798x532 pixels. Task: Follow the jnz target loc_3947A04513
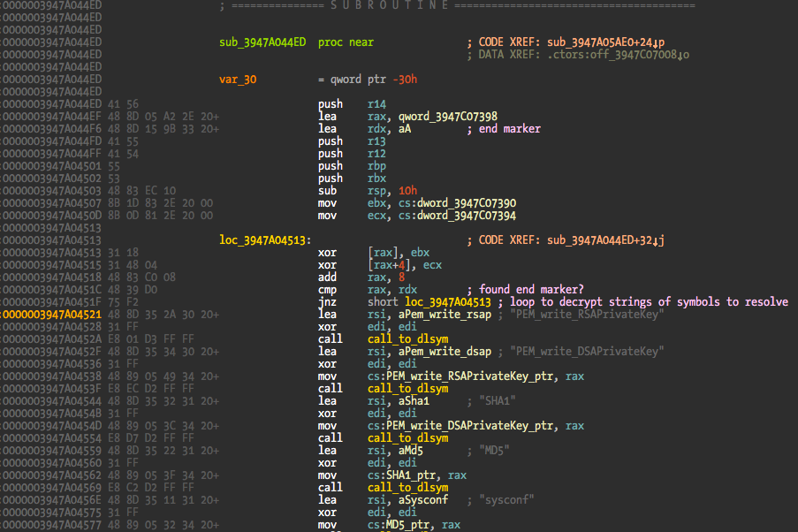pos(447,302)
